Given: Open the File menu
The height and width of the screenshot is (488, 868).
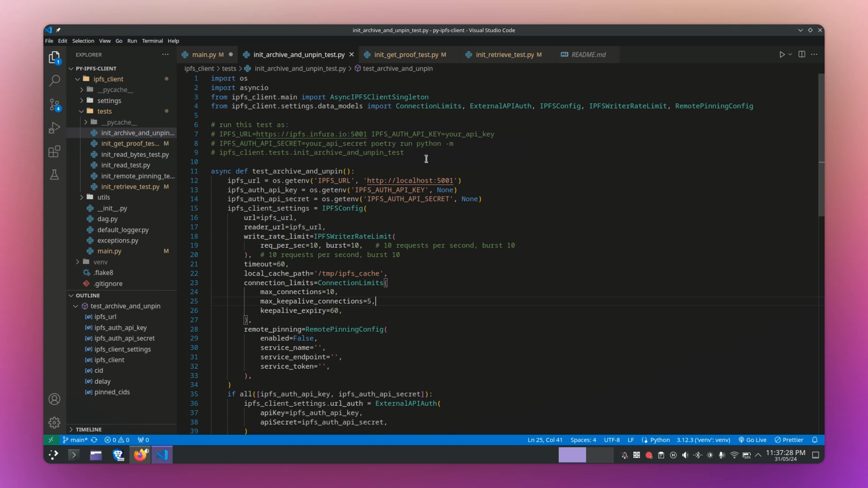Looking at the screenshot, I should 49,41.
